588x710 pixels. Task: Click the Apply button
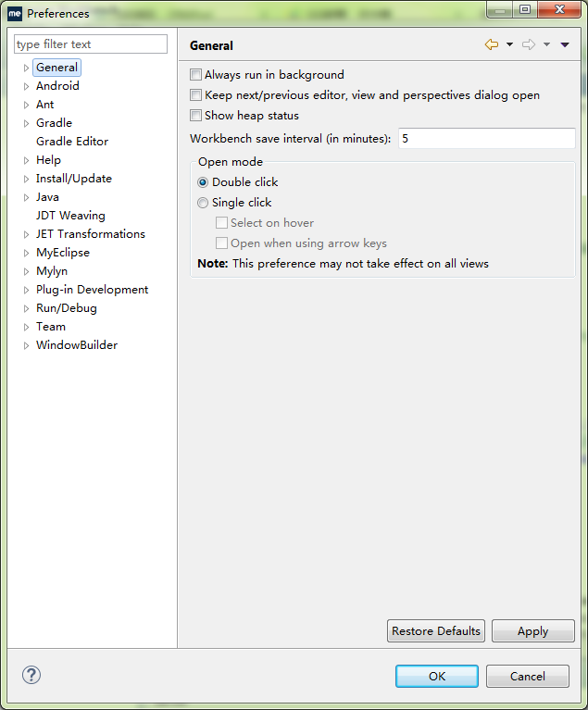533,630
